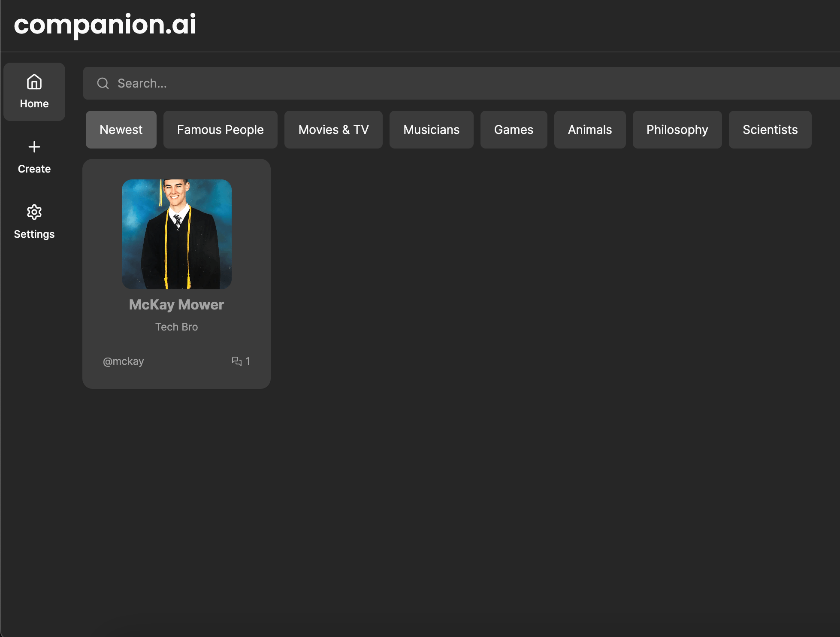Screen dimensions: 840x637
Task: Open the Animals category
Action: click(x=590, y=130)
